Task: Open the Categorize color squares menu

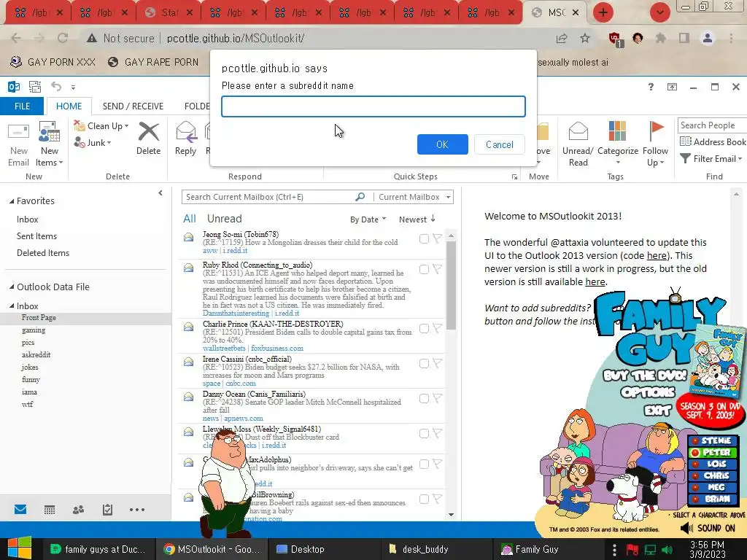Action: click(617, 131)
